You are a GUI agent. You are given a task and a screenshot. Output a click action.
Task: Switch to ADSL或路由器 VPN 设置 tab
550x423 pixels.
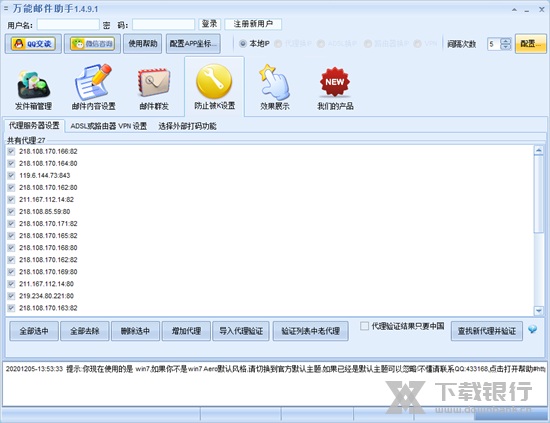click(x=109, y=126)
